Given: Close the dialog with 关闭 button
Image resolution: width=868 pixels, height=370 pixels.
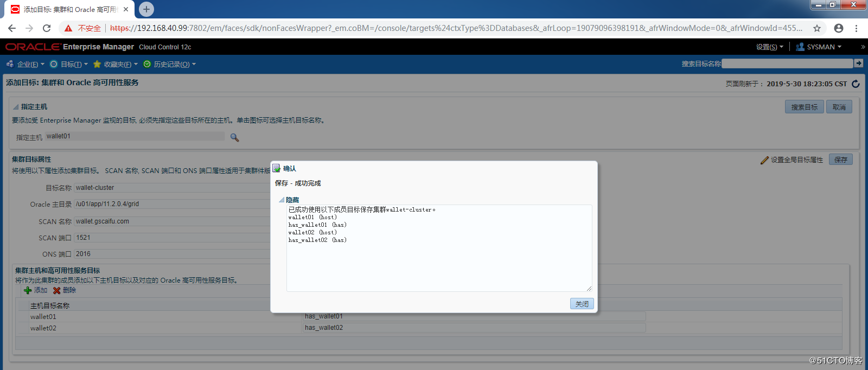Looking at the screenshot, I should click(x=582, y=304).
